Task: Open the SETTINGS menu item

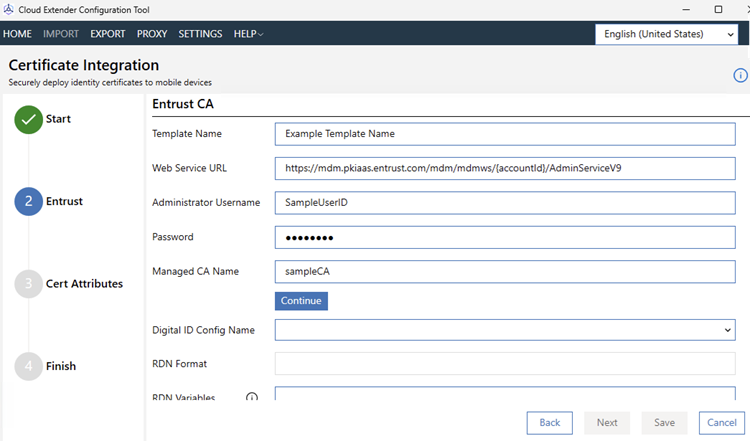Action: tap(200, 34)
